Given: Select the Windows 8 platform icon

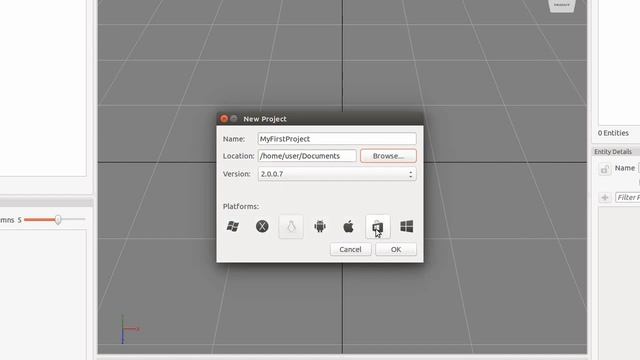Looking at the screenshot, I should pyautogui.click(x=407, y=226).
